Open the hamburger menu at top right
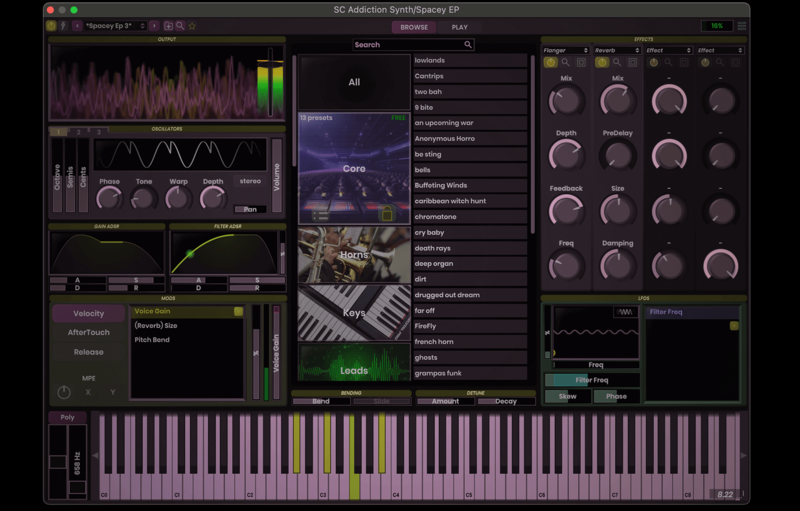 pyautogui.click(x=742, y=25)
